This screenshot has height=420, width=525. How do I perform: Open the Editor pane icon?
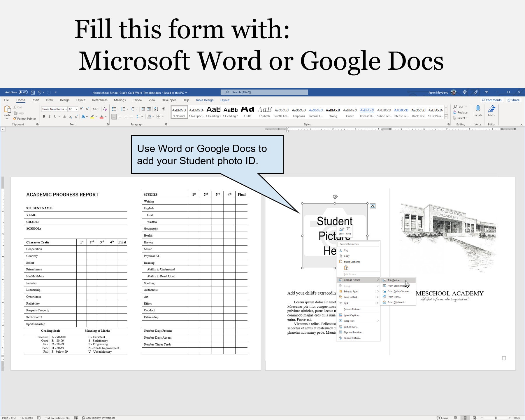tap(492, 109)
